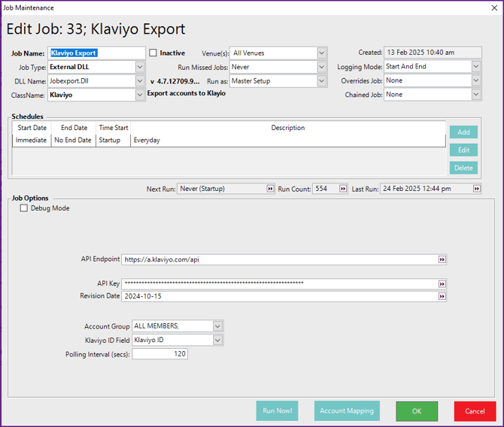Image resolution: width=504 pixels, height=427 pixels.
Task: Click arrow icon beside Revision Date field
Action: (442, 296)
